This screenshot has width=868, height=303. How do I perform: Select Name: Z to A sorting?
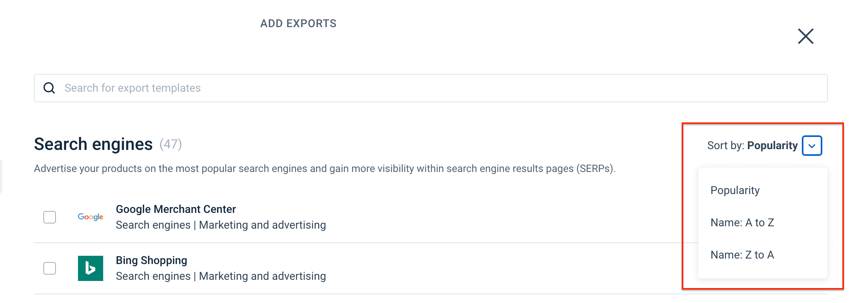(742, 255)
